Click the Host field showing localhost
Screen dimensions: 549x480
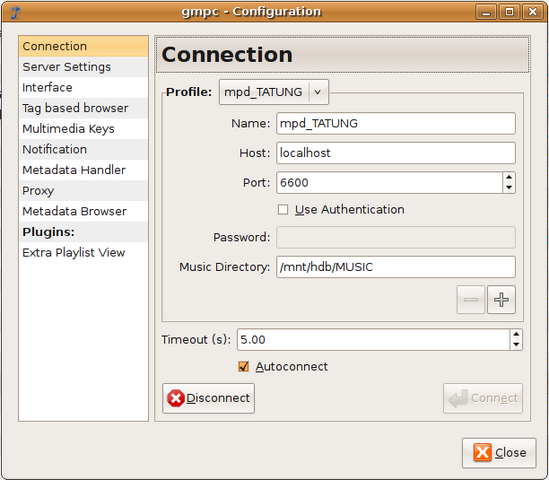point(396,153)
